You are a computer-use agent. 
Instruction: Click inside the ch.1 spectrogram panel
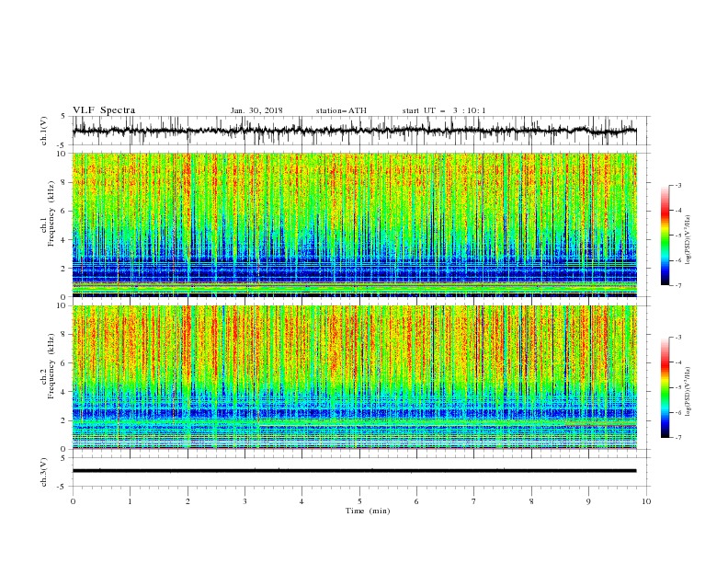pyautogui.click(x=354, y=224)
